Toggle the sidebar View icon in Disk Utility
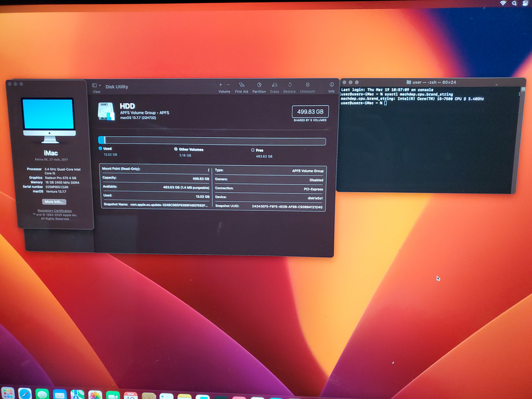Screen dimensions: 532x399 pos(95,85)
